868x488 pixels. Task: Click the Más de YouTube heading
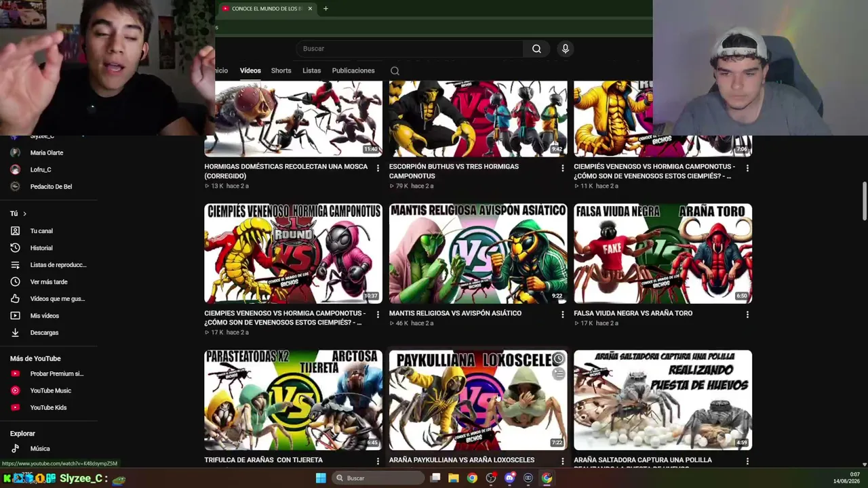35,359
